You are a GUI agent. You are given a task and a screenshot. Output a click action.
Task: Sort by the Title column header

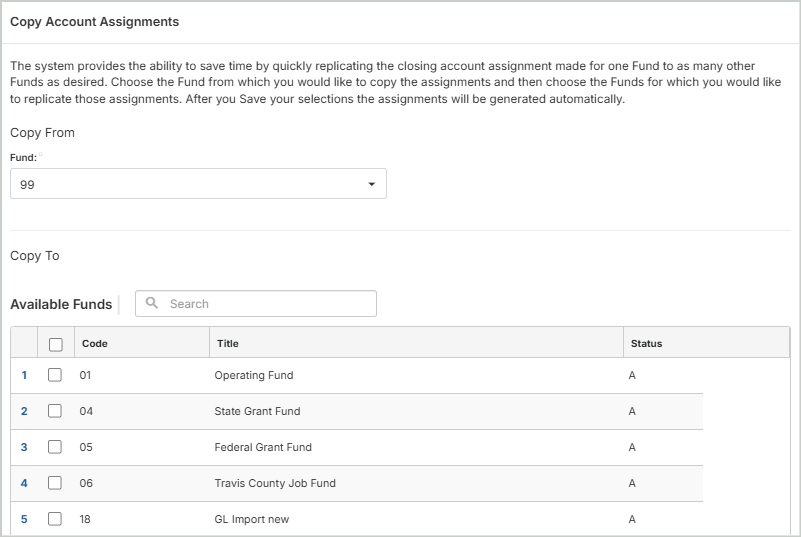227,343
